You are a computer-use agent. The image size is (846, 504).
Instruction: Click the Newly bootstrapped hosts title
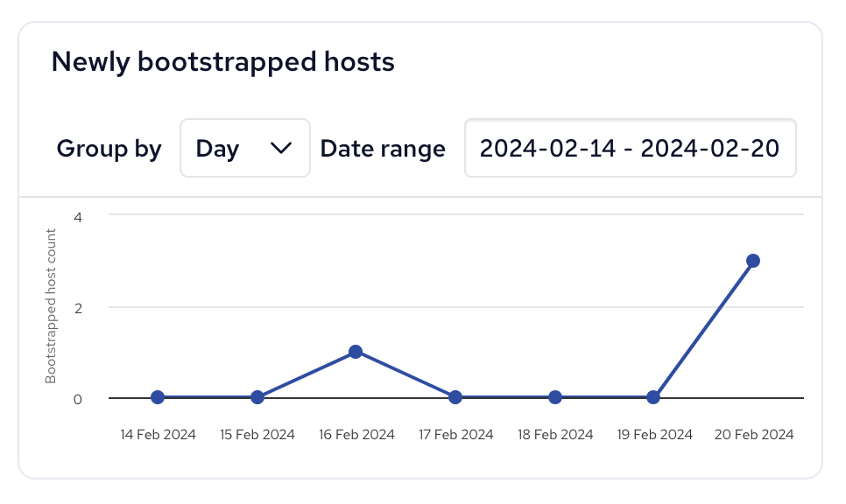point(223,61)
